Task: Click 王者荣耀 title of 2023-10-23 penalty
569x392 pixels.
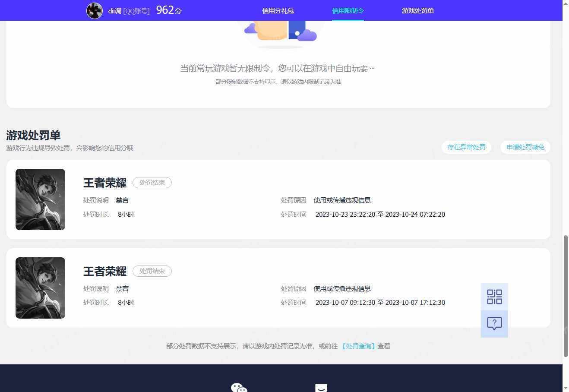Action: [x=105, y=183]
